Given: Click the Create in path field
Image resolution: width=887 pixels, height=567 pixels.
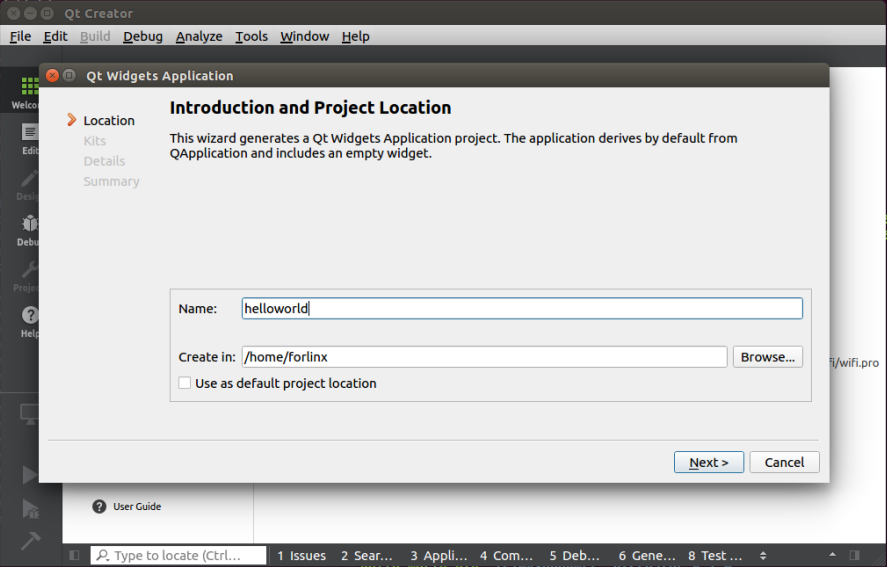Looking at the screenshot, I should 484,357.
